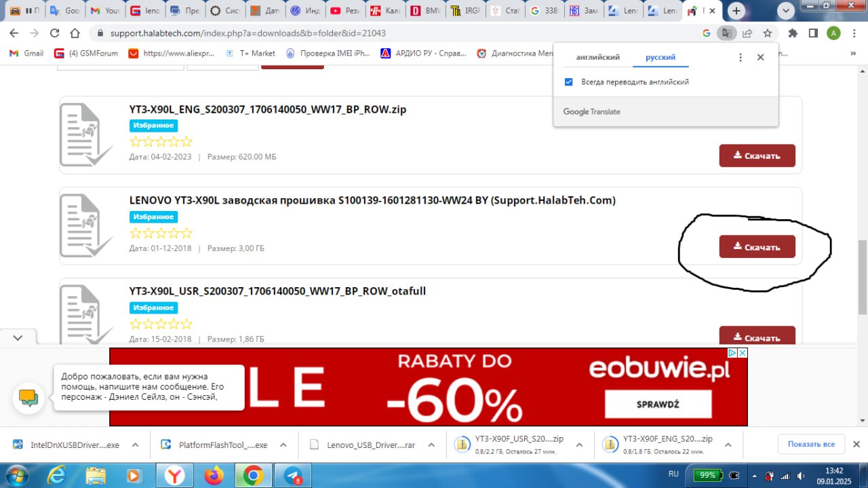Open downloaded IntelDnXUSBDriver.exe file
Viewport: 868px width, 488px height.
point(65,445)
